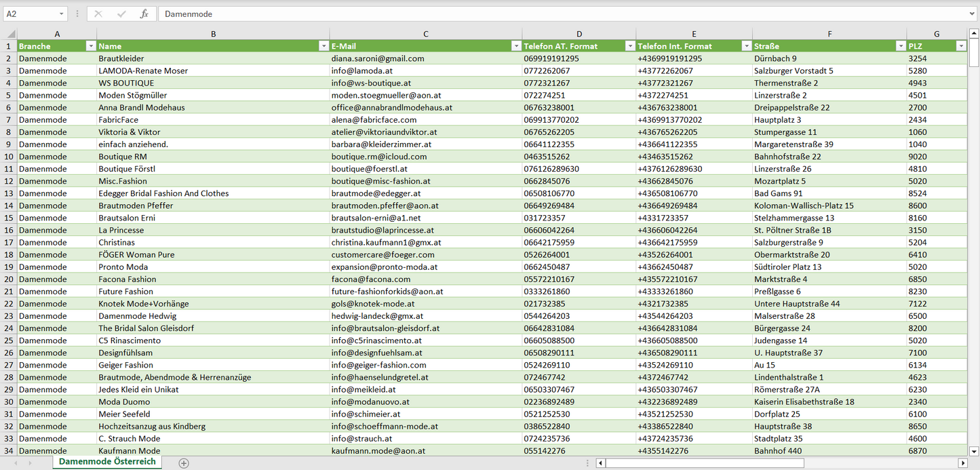The width and height of the screenshot is (980, 470).
Task: Click the Cancel X icon in formula bar
Action: 98,14
